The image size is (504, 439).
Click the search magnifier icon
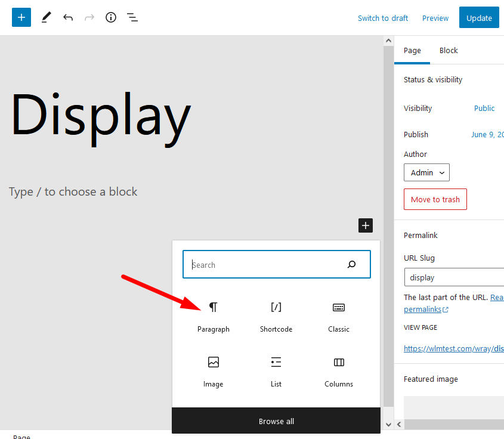(352, 264)
